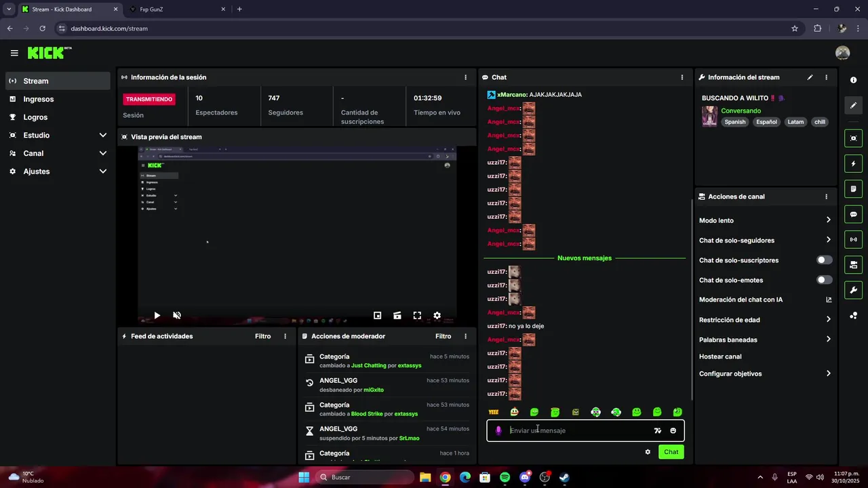868x488 pixels.
Task: Expand Modo lento settings
Action: [765, 220]
